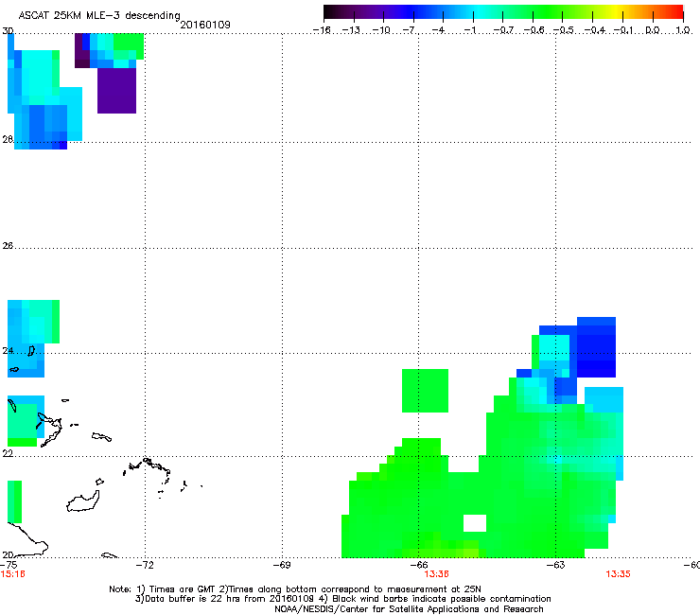Click the colorbar label '0.0'
The image size is (700, 615).
pyautogui.click(x=653, y=30)
